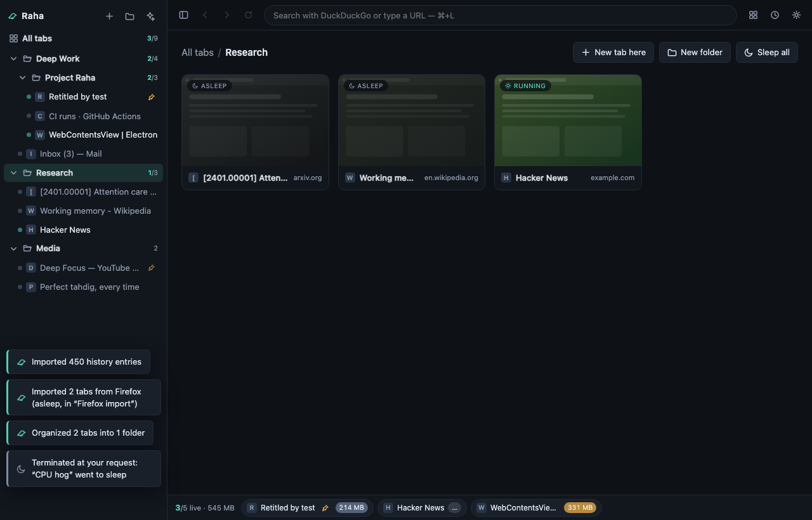Click pin icon on Deep Focus — YouTube row
Image resolution: width=812 pixels, height=520 pixels.
[x=151, y=268]
